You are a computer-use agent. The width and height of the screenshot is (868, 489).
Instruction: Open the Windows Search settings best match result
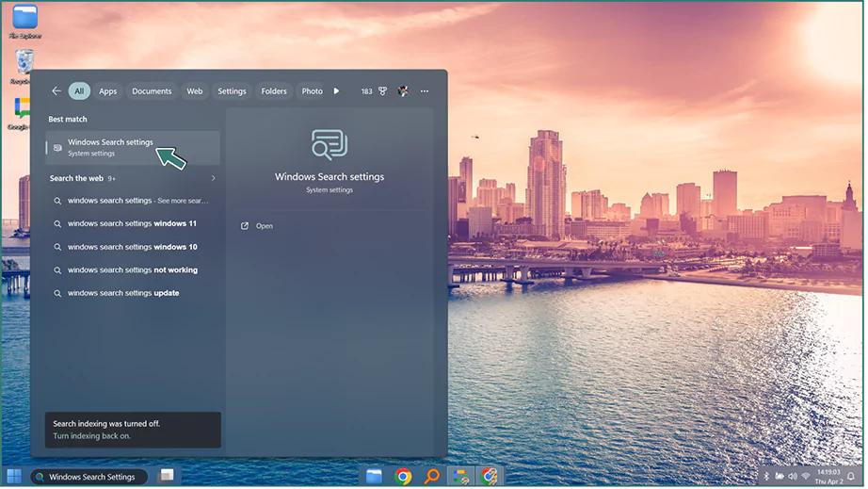click(x=133, y=148)
